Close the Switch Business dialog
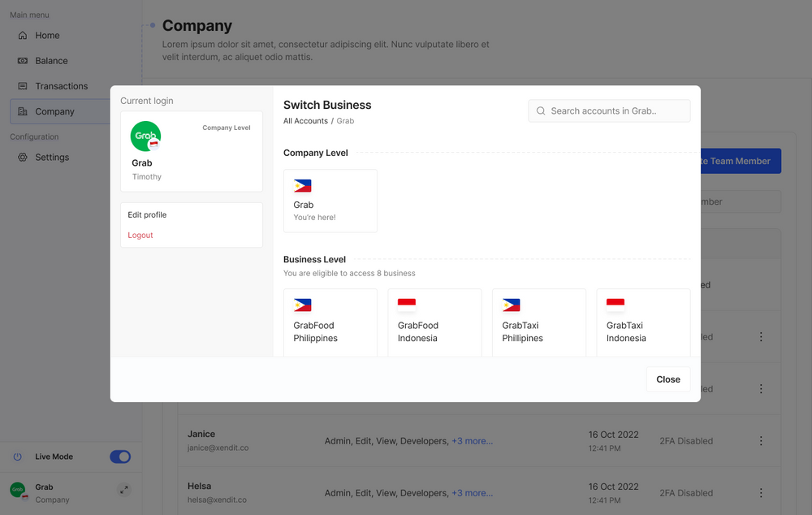 point(667,379)
